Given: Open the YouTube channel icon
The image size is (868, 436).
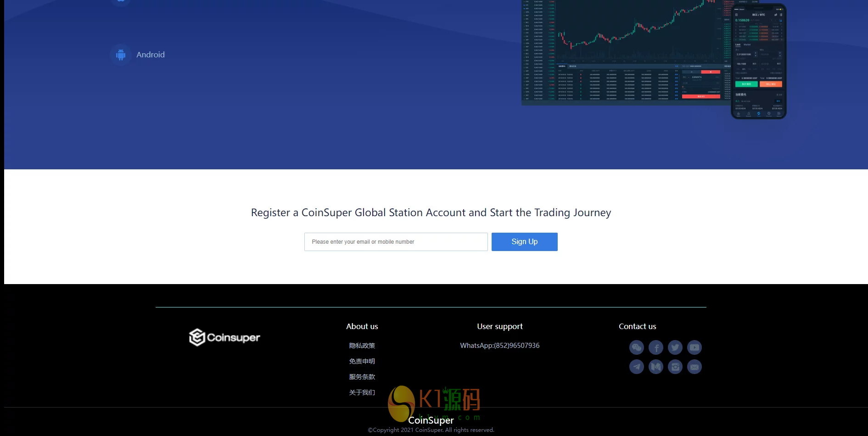Looking at the screenshot, I should 694,347.
